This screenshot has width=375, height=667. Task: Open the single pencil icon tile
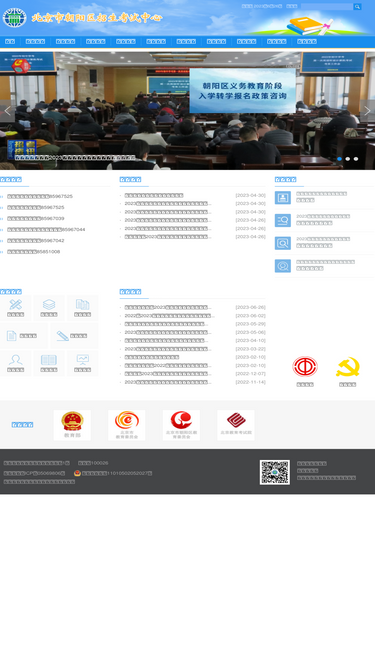pyautogui.click(x=74, y=336)
